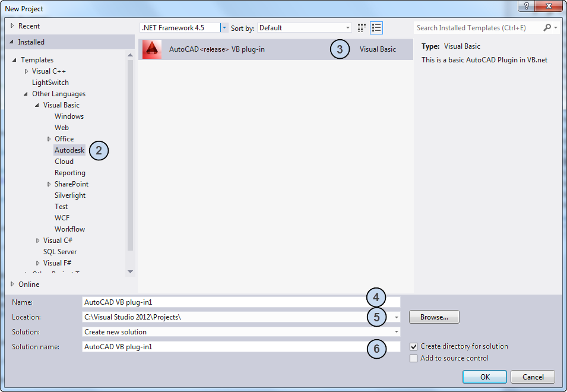Select AutoCAD <release> VB plug-in template
Screen dimensions: 567x392
click(275, 49)
